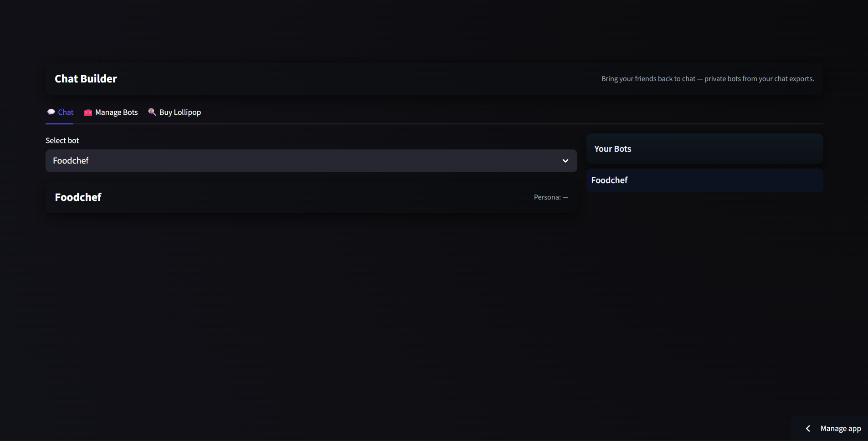Choose Foodchef under Your Bots list
This screenshot has width=868, height=441.
(609, 180)
